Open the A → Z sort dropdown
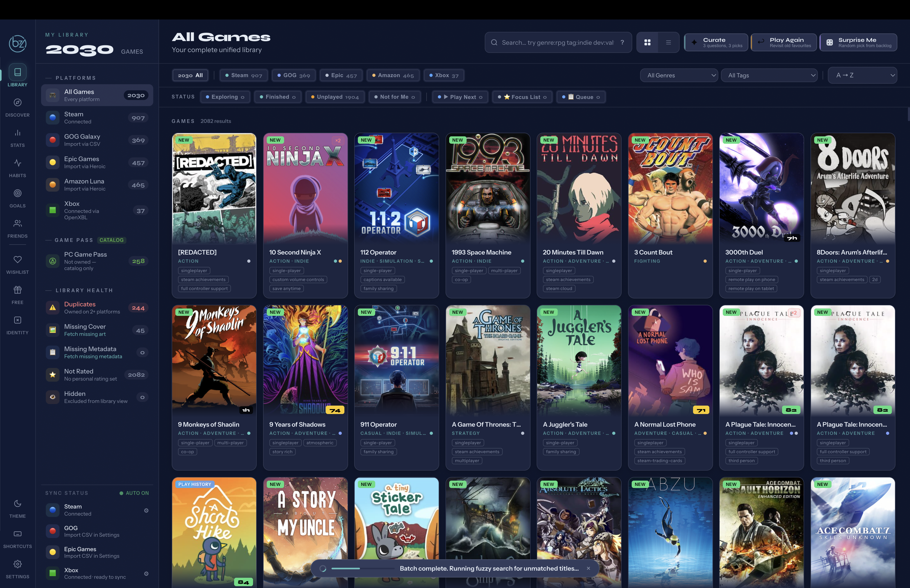This screenshot has height=588, width=910. 862,75
